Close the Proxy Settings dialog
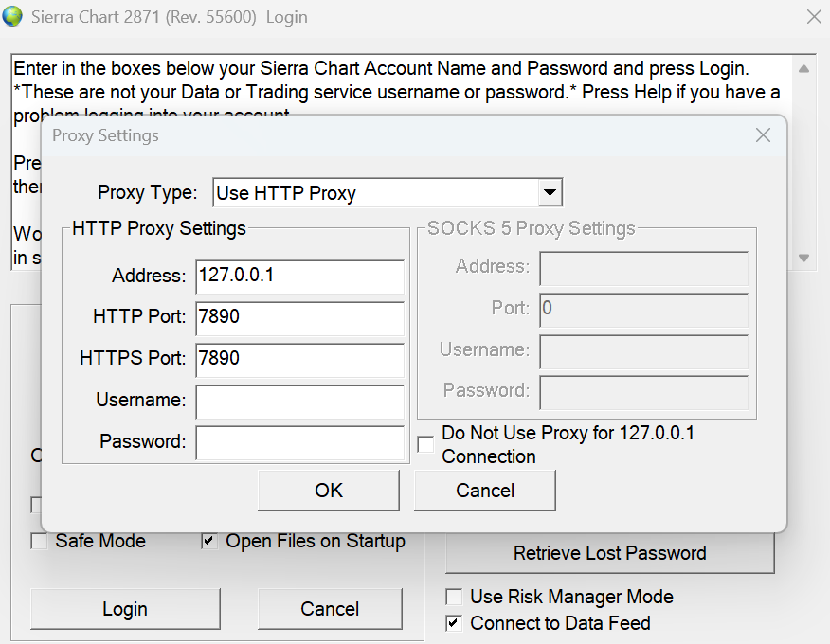The height and width of the screenshot is (644, 830). pyautogui.click(x=763, y=135)
